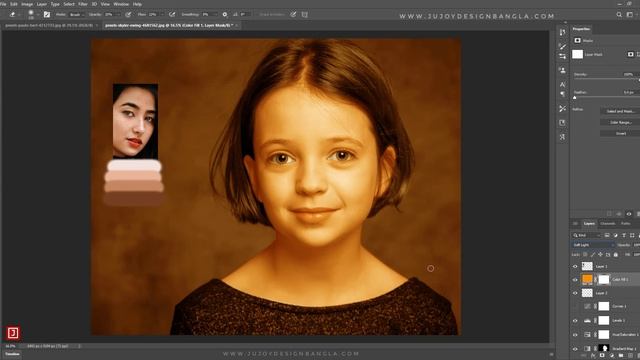Select the Gradient Map 1 mask thumbnail
The image size is (640, 360).
pyautogui.click(x=604, y=348)
